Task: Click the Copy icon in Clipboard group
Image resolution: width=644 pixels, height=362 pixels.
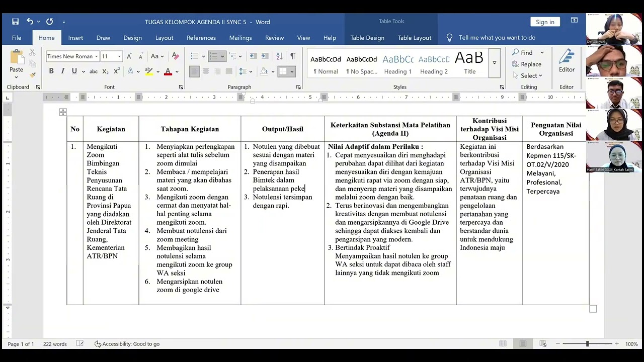Action: [x=32, y=63]
